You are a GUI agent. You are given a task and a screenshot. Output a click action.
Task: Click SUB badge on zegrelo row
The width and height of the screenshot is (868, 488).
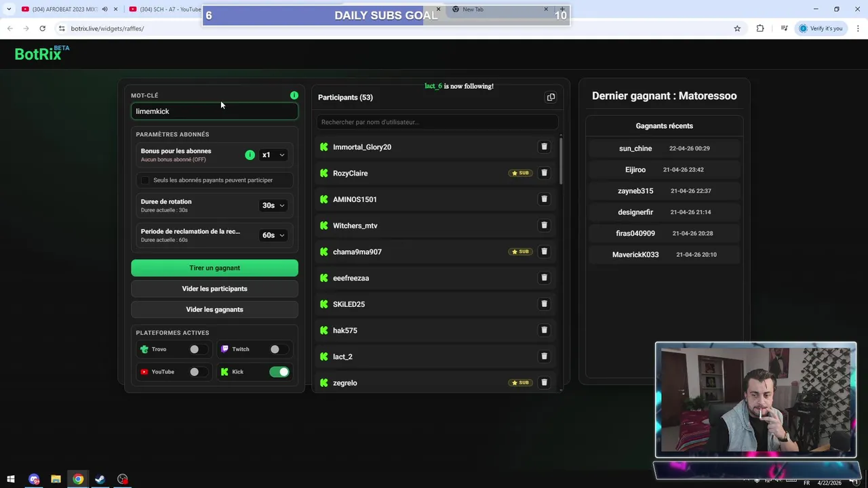[520, 382]
